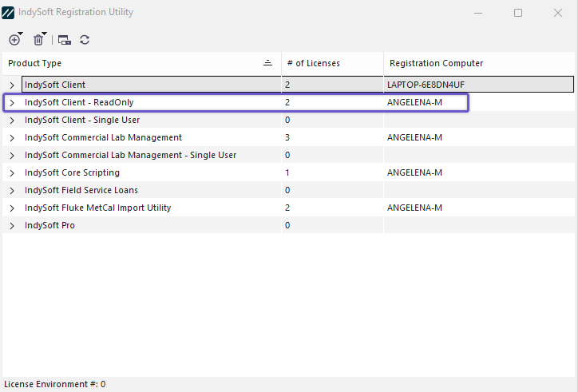Click the IndySoft logo in title bar
578x392 pixels.
[9, 13]
